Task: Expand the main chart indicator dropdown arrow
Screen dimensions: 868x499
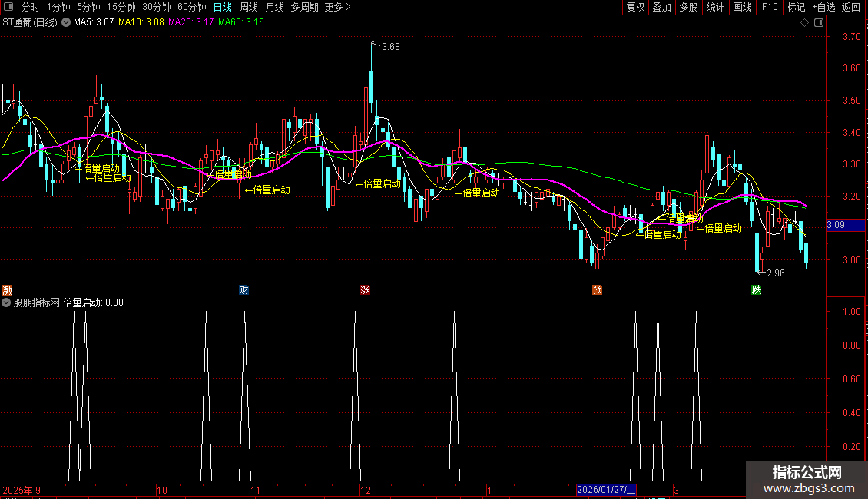Action: (66, 23)
